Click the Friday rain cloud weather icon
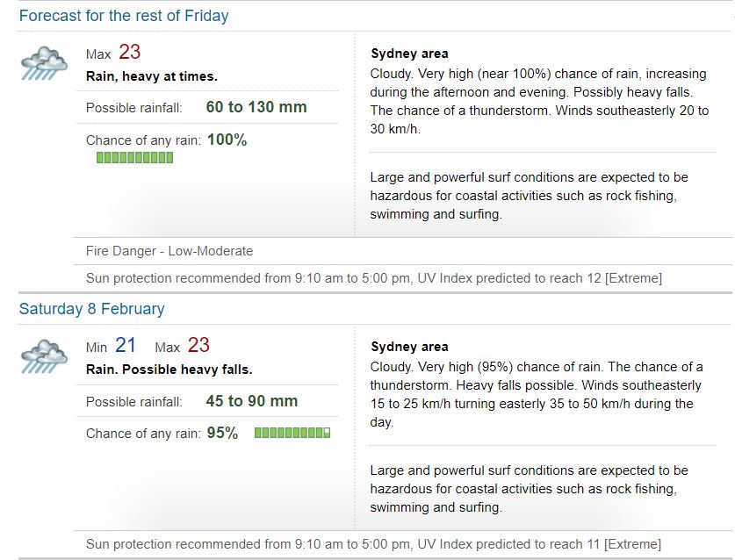Viewport: 735px width, 560px height. click(44, 63)
